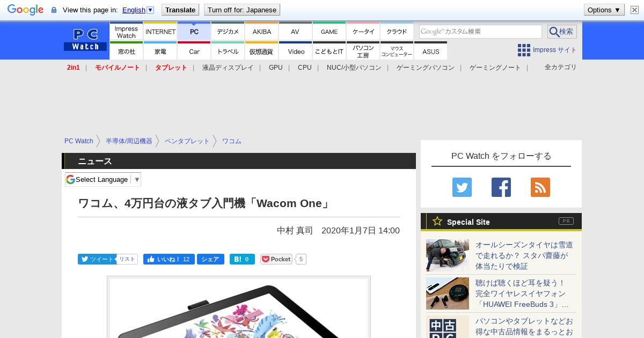The height and width of the screenshot is (338, 644).
Task: Click the ワコム breadcrumb
Action: (232, 141)
